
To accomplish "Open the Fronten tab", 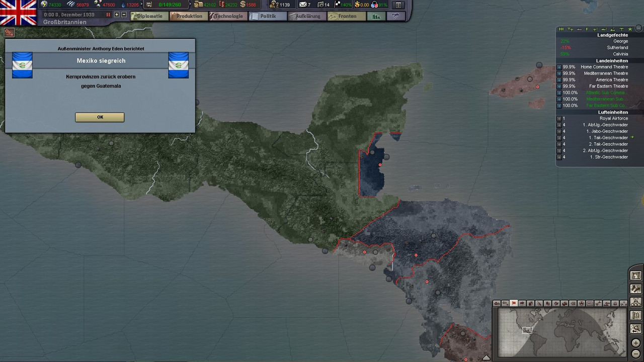I will (x=347, y=16).
